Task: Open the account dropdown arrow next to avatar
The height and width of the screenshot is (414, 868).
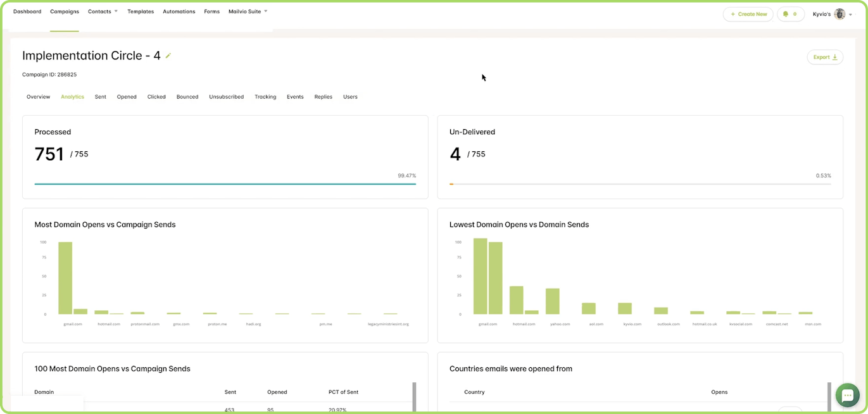Action: 850,15
